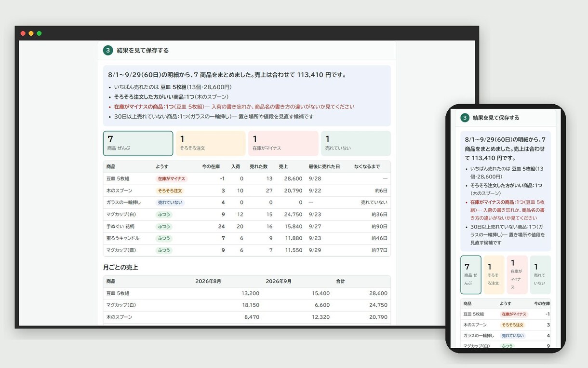
Task: Click the 約77日 cell
Action: pos(380,250)
